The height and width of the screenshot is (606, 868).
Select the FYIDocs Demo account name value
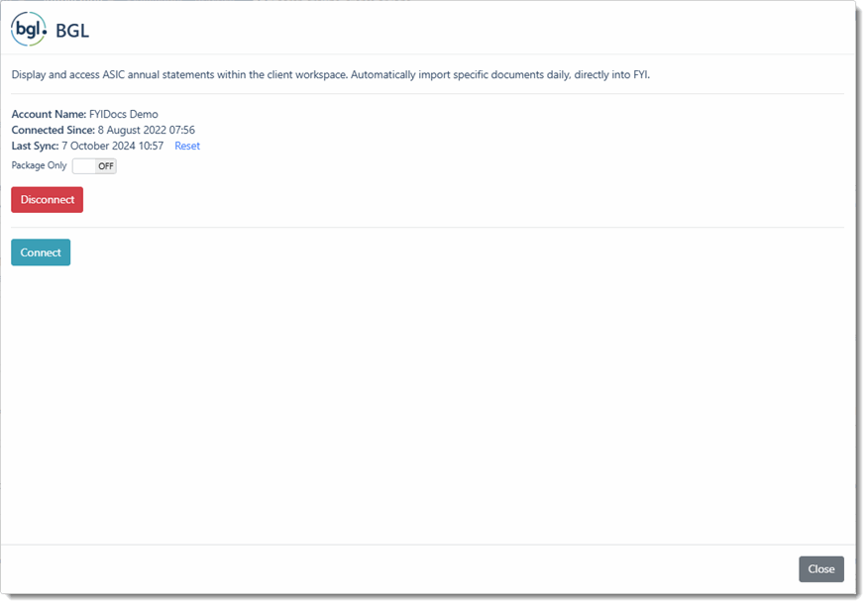tap(124, 115)
